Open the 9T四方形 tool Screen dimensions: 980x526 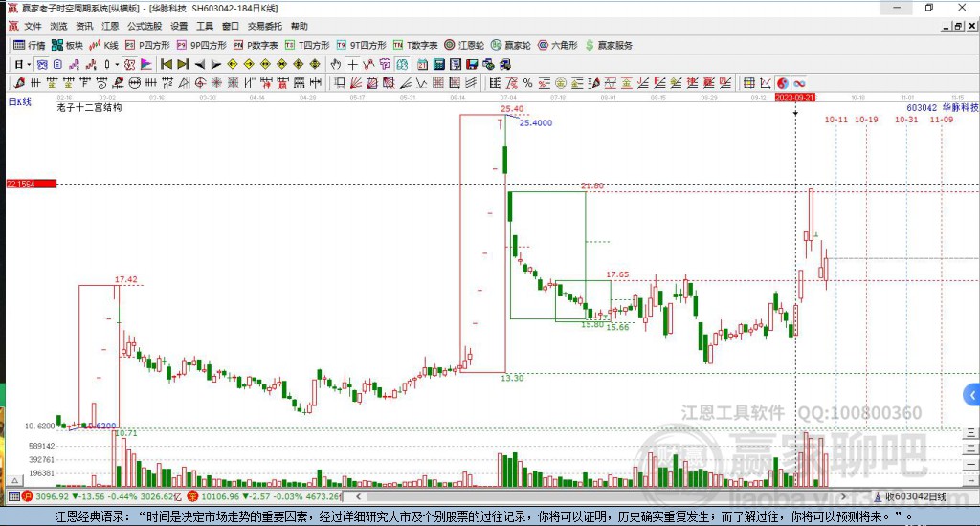(361, 45)
